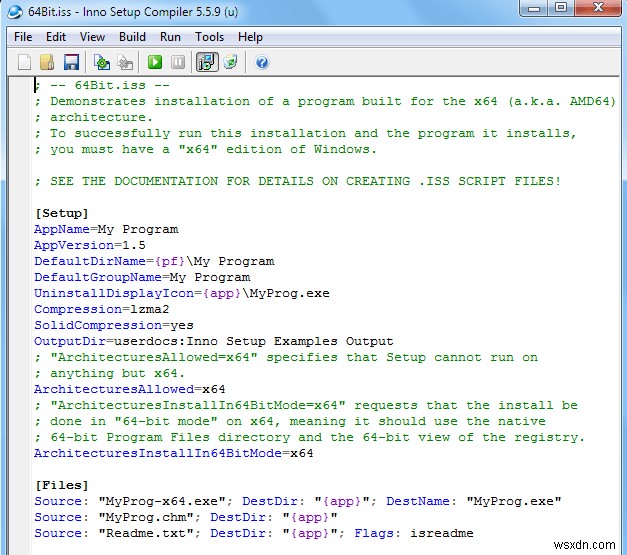The width and height of the screenshot is (627, 555).
Task: Open the Edit menu
Action: coord(56,37)
